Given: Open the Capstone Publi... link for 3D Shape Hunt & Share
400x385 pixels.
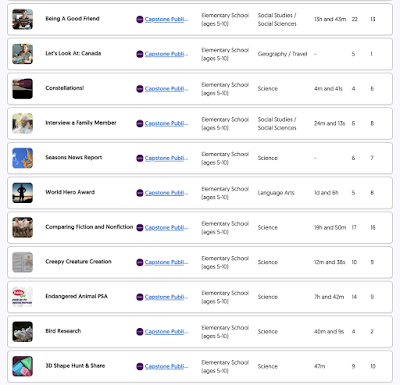Looking at the screenshot, I should [x=166, y=366].
